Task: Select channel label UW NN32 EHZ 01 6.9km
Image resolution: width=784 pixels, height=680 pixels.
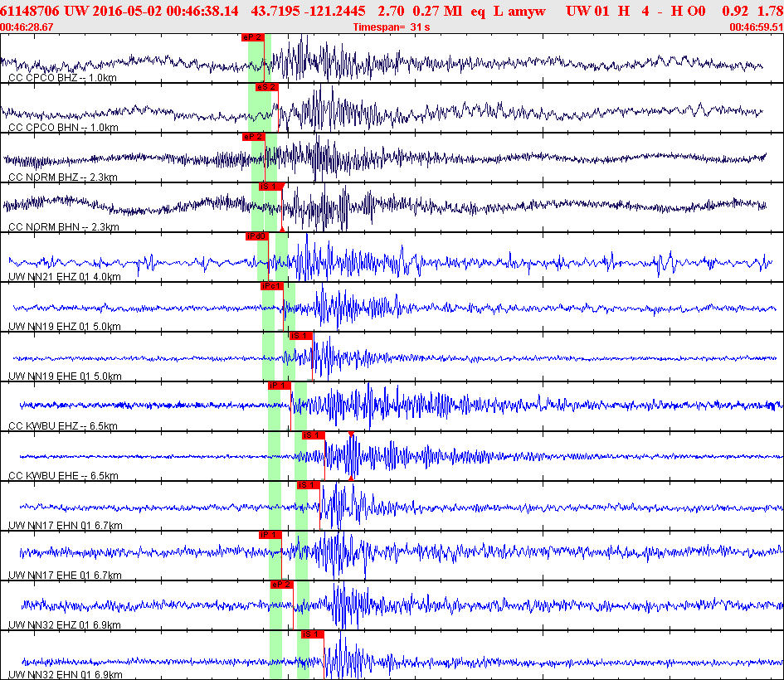Action: point(65,624)
